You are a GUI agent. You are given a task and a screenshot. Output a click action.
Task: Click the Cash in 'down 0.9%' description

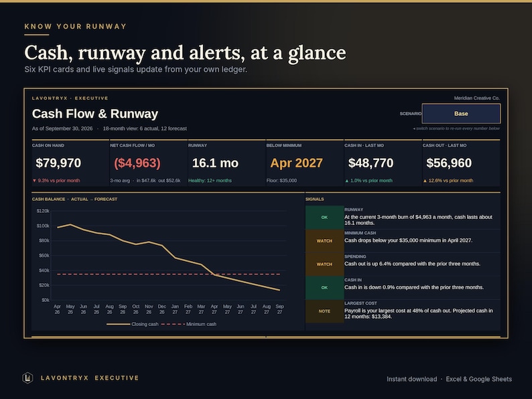[x=414, y=287]
